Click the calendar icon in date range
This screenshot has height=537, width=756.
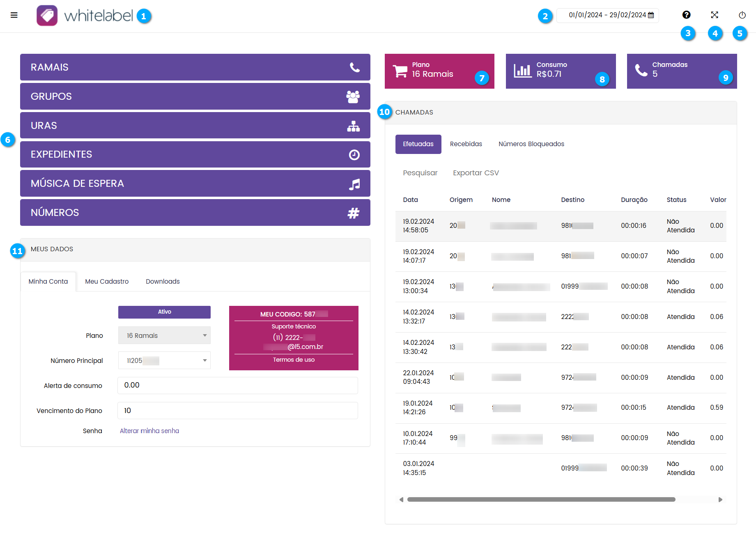pyautogui.click(x=651, y=15)
